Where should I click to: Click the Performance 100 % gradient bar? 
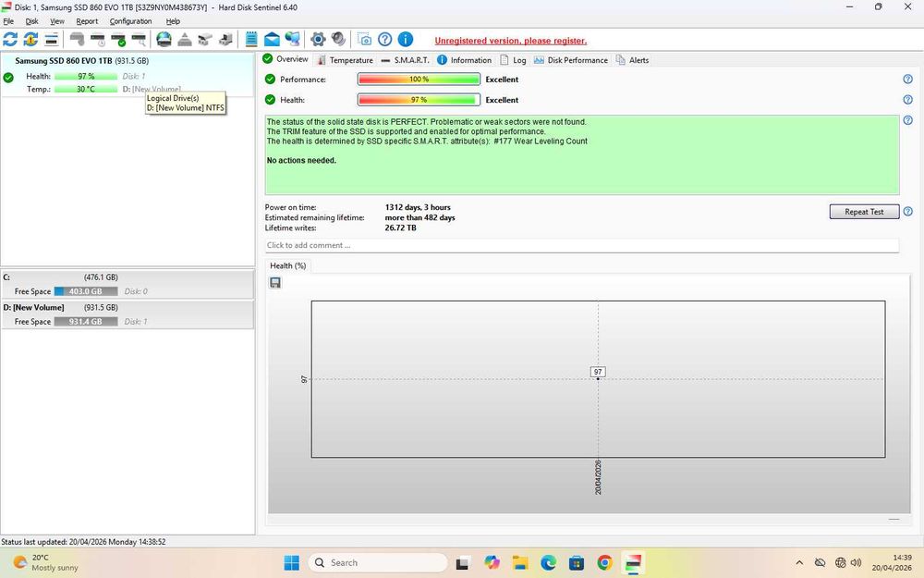pos(419,79)
